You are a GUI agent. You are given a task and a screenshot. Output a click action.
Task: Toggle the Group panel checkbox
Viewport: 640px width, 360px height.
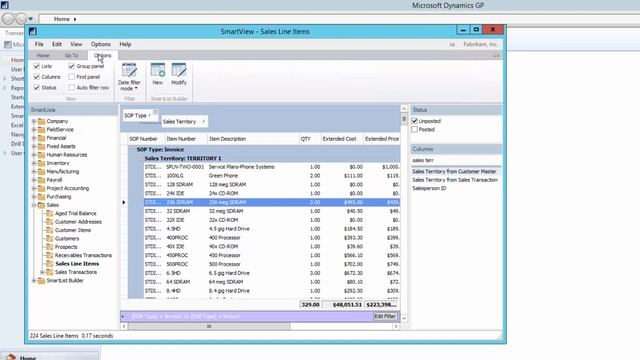point(71,66)
